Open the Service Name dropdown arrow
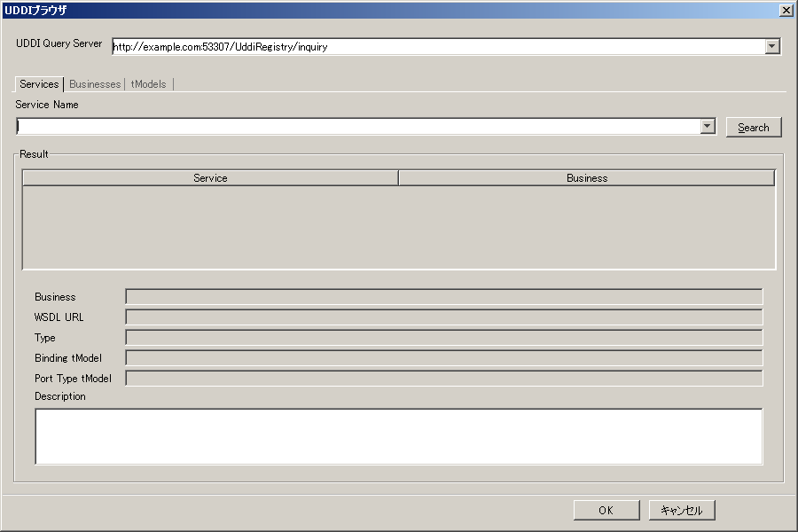 tap(708, 127)
